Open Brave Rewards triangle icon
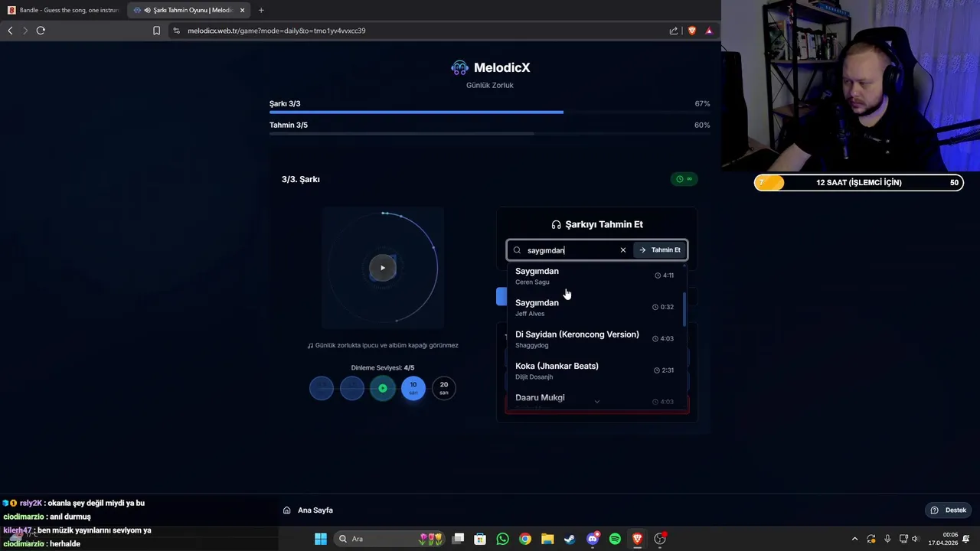 (709, 31)
